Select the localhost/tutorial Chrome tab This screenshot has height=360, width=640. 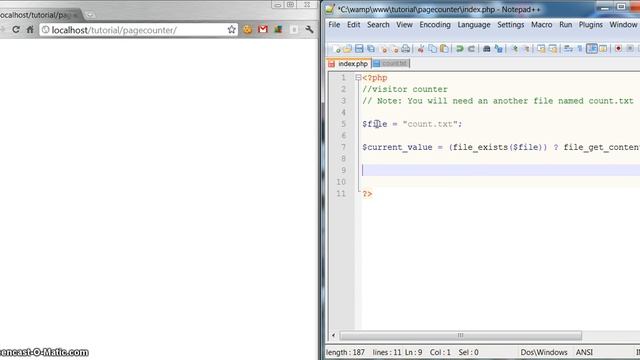(x=39, y=15)
